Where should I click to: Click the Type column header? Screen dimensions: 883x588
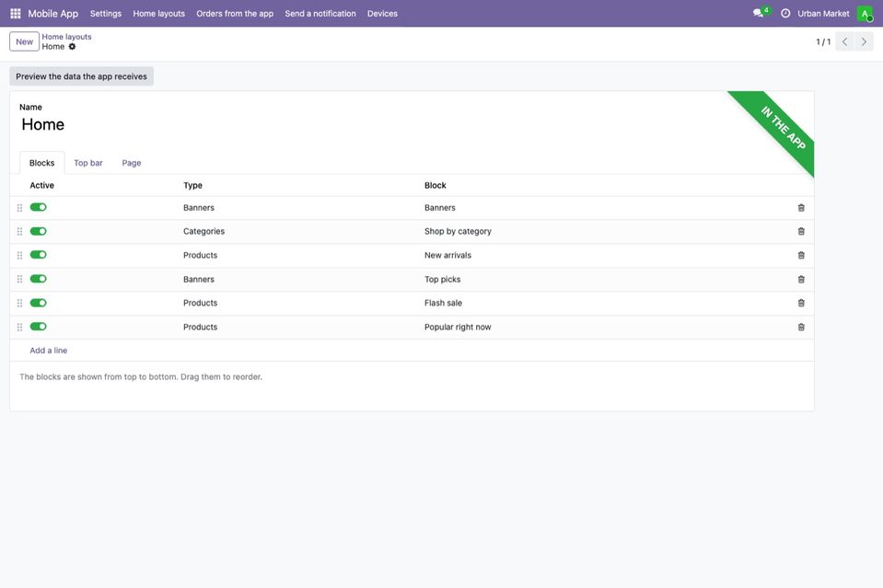coord(192,185)
